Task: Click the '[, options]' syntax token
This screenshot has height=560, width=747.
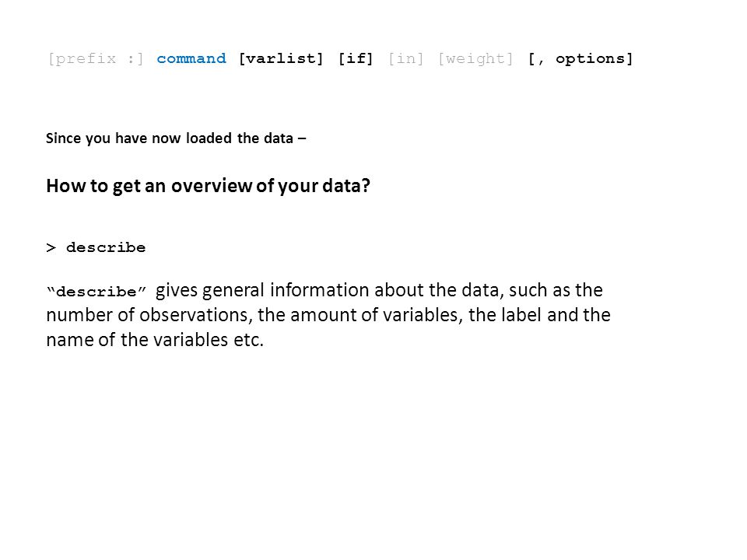Action: pos(580,59)
